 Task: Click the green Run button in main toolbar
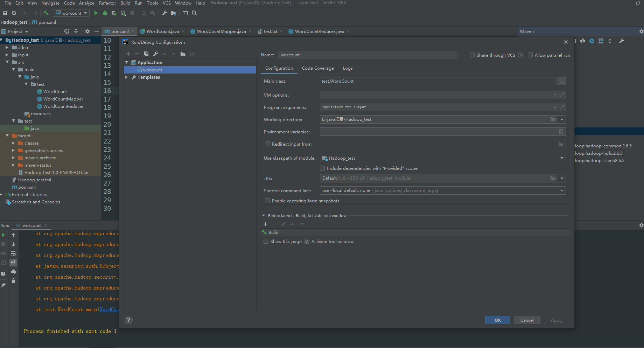pos(96,13)
